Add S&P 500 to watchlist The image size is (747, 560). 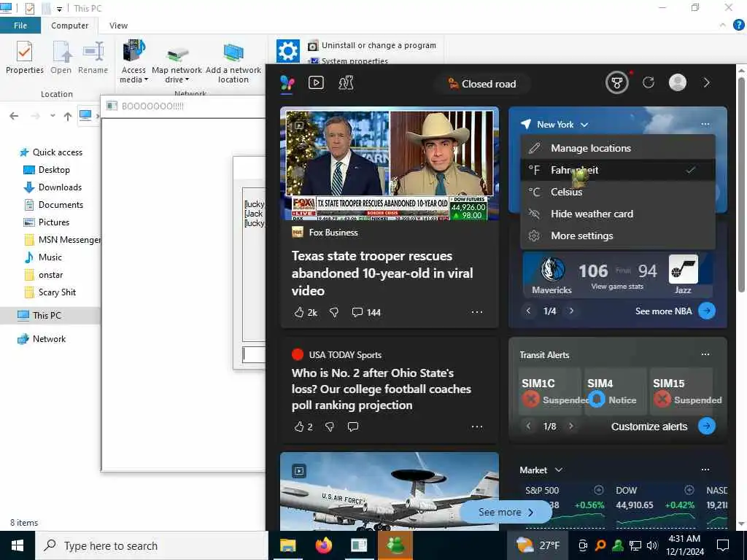pyautogui.click(x=599, y=490)
